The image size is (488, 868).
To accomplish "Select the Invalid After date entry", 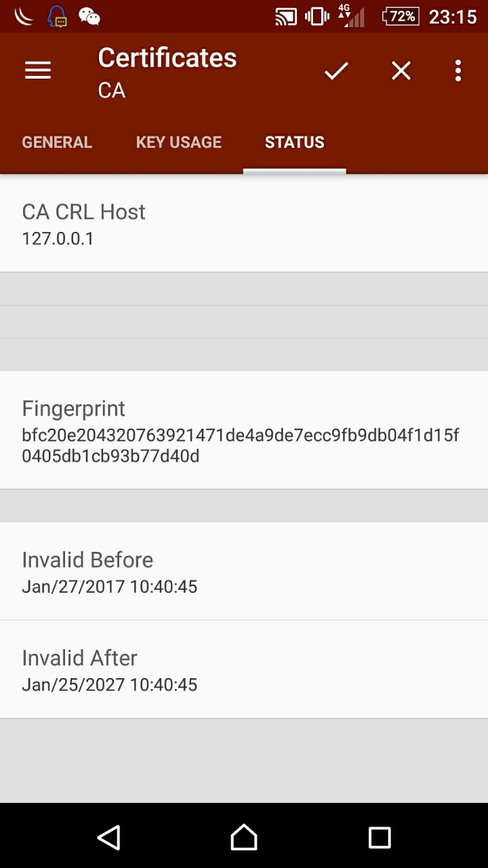I will pyautogui.click(x=244, y=669).
